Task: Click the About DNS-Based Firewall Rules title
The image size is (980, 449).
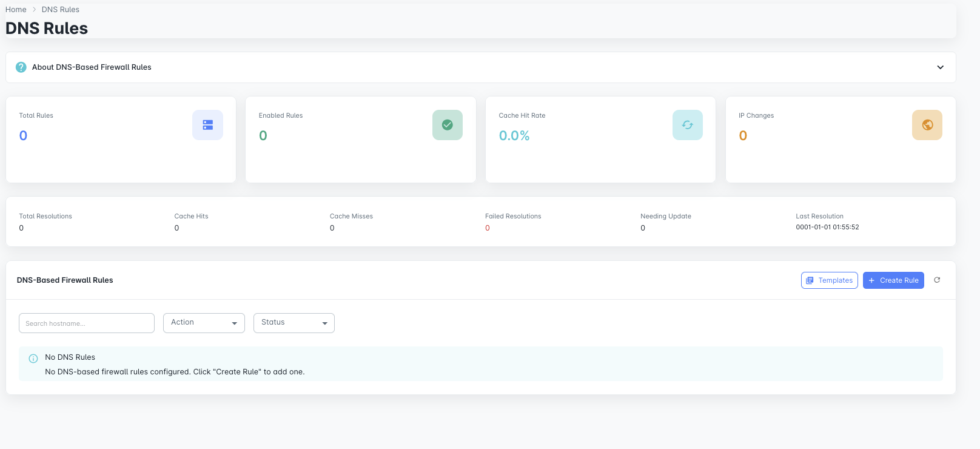Action: point(92,67)
